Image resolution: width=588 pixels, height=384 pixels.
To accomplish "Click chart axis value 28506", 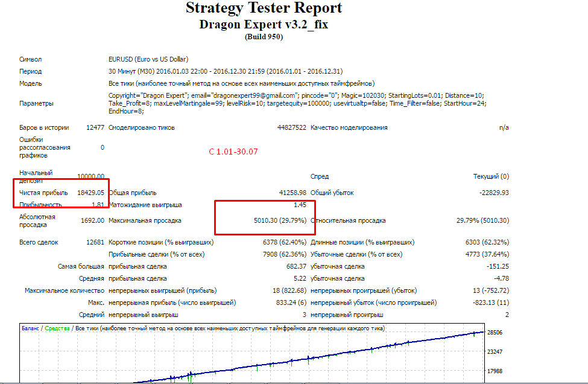I will point(495,332).
